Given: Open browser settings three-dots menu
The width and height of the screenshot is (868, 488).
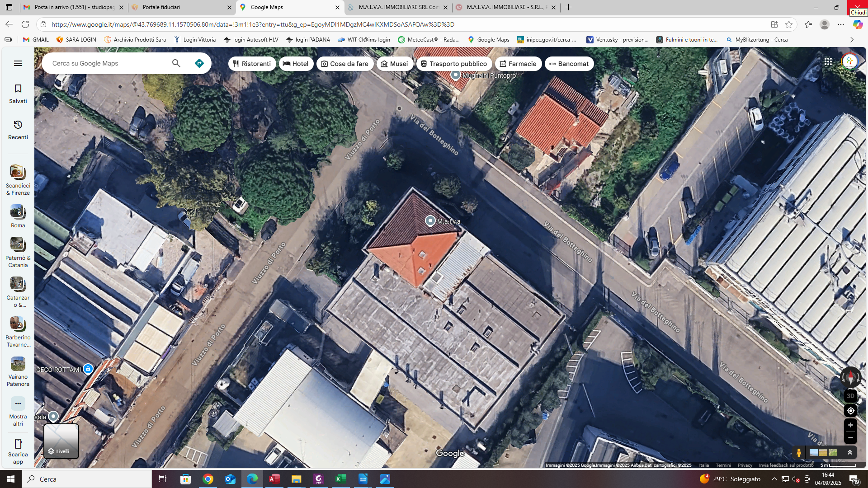Looking at the screenshot, I should coord(841,24).
